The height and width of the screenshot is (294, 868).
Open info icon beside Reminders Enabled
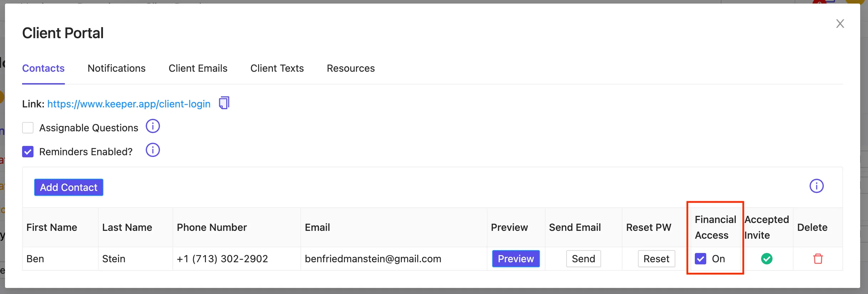(153, 150)
